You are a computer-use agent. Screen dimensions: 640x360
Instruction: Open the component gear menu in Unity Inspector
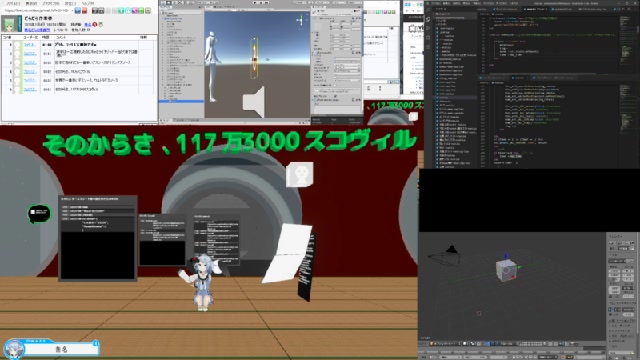(358, 18)
